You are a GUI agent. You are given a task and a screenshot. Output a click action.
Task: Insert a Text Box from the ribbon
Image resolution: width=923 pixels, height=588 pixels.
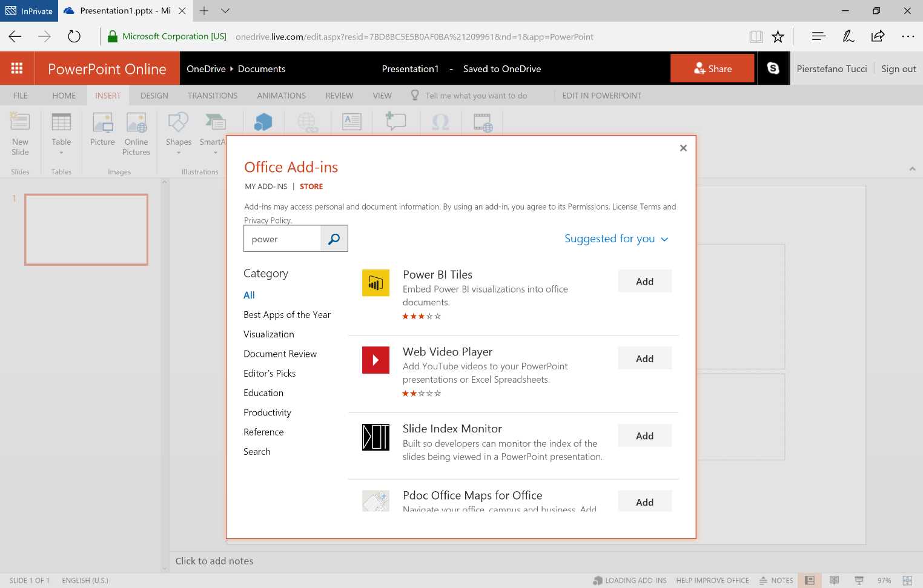click(x=351, y=122)
